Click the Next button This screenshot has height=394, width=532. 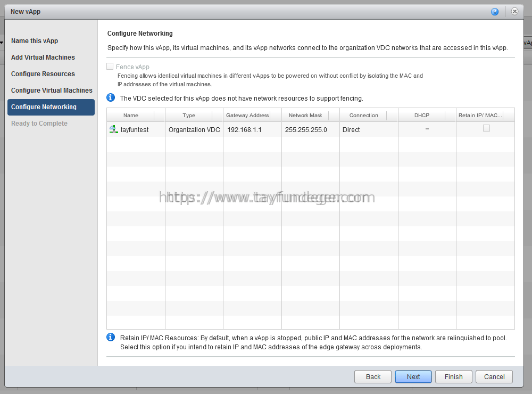coord(413,376)
